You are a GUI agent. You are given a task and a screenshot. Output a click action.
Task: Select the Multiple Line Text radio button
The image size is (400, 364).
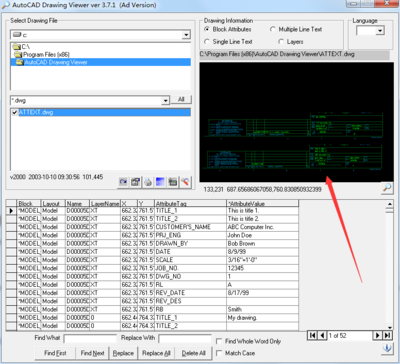point(273,29)
